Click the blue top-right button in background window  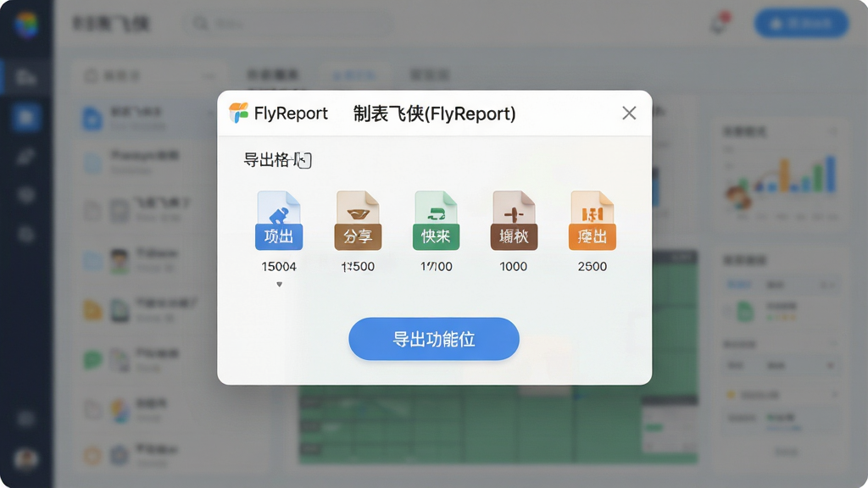tap(801, 23)
